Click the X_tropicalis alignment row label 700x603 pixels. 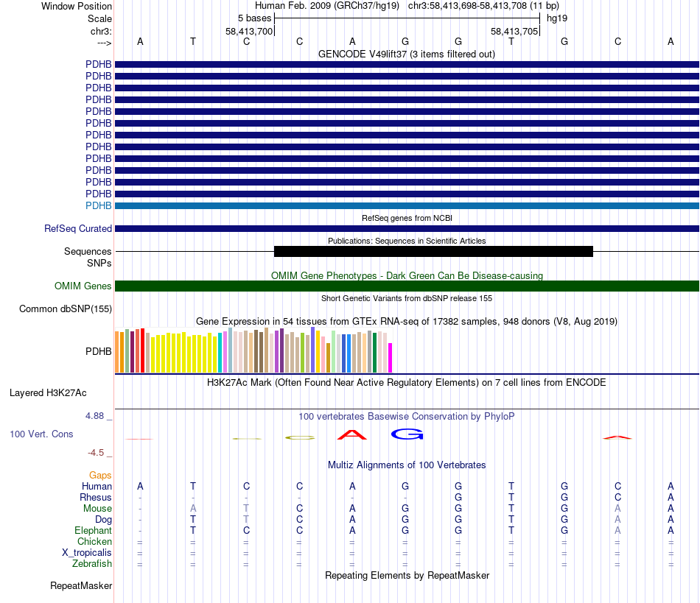coord(87,553)
